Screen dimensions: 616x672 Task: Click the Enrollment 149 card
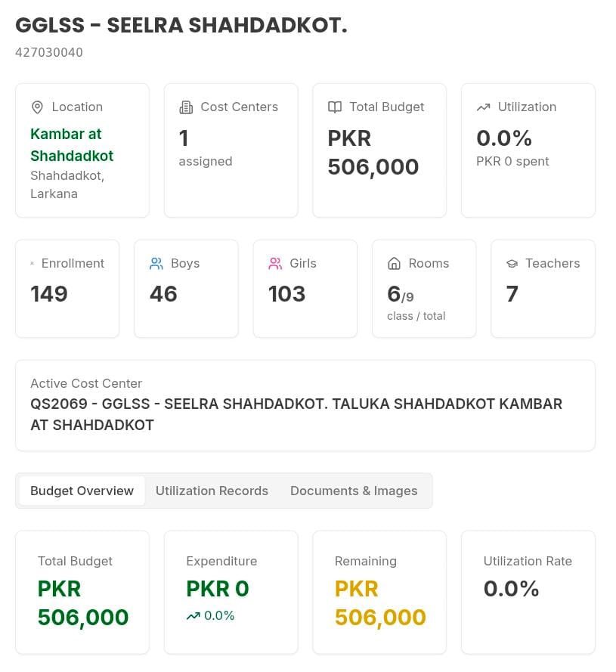tap(67, 289)
